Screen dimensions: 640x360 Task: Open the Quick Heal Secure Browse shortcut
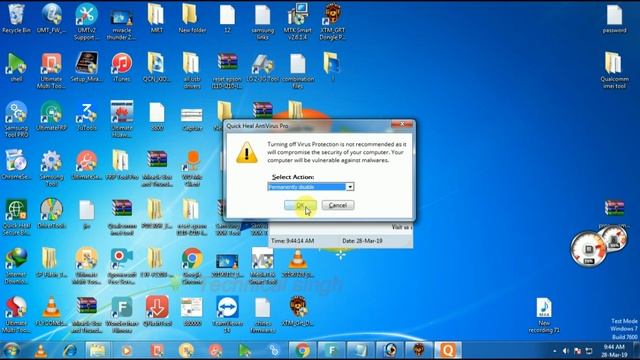[16, 217]
